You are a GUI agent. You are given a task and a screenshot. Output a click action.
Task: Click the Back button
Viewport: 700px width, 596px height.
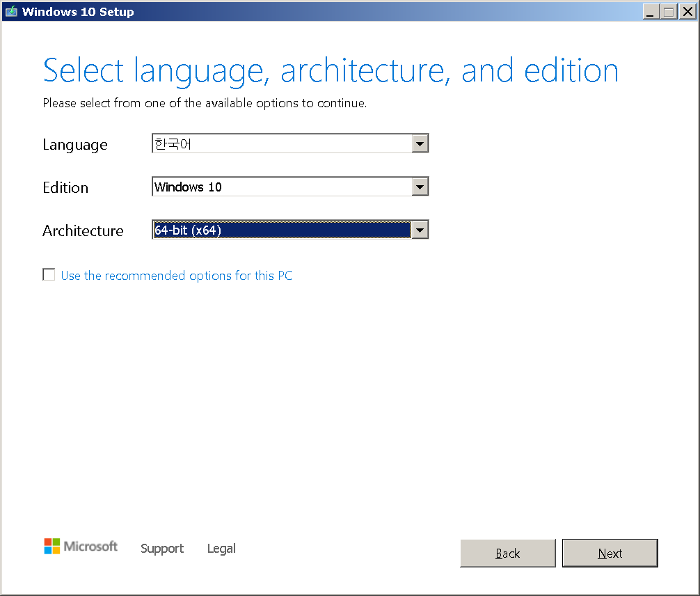coord(508,553)
